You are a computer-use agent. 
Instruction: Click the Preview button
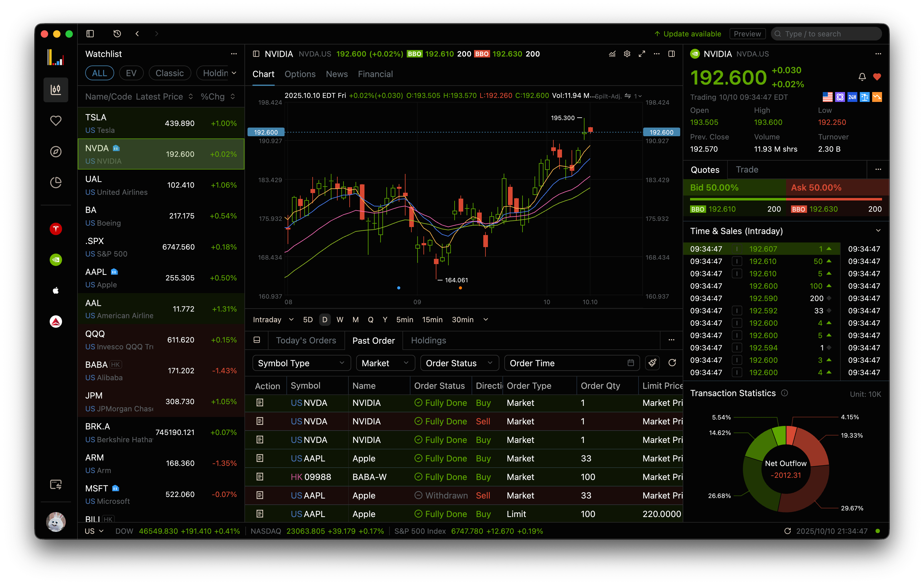[747, 34]
